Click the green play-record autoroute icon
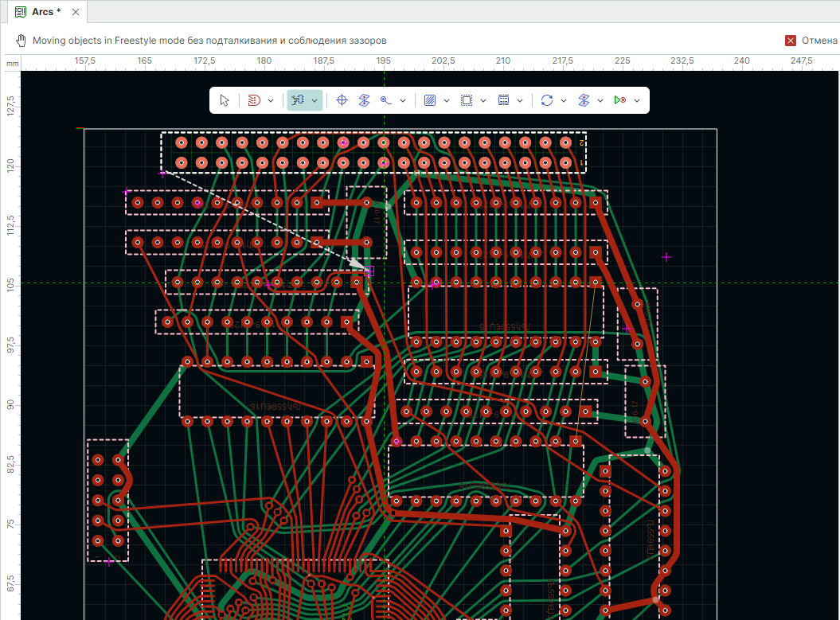840x620 pixels. pos(619,100)
